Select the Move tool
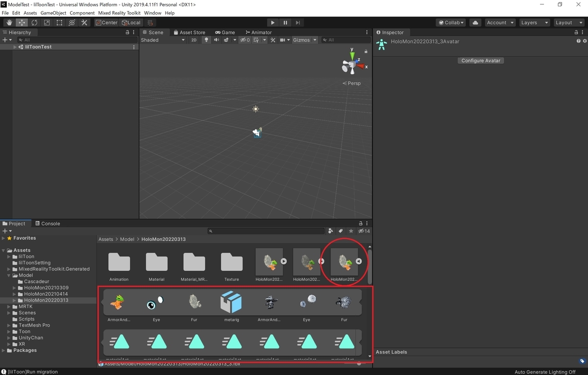This screenshot has width=588, height=375. coord(22,23)
